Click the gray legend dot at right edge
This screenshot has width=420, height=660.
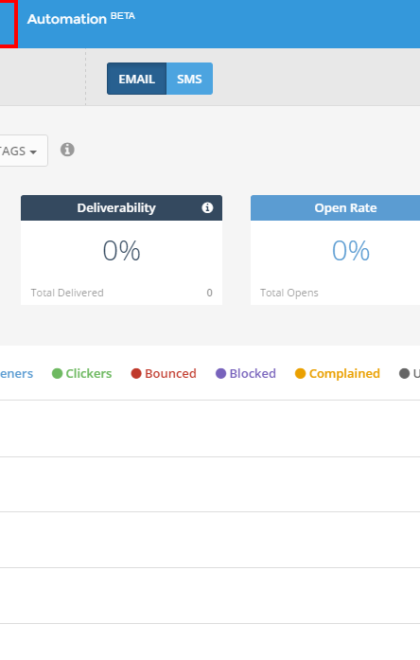tap(404, 373)
